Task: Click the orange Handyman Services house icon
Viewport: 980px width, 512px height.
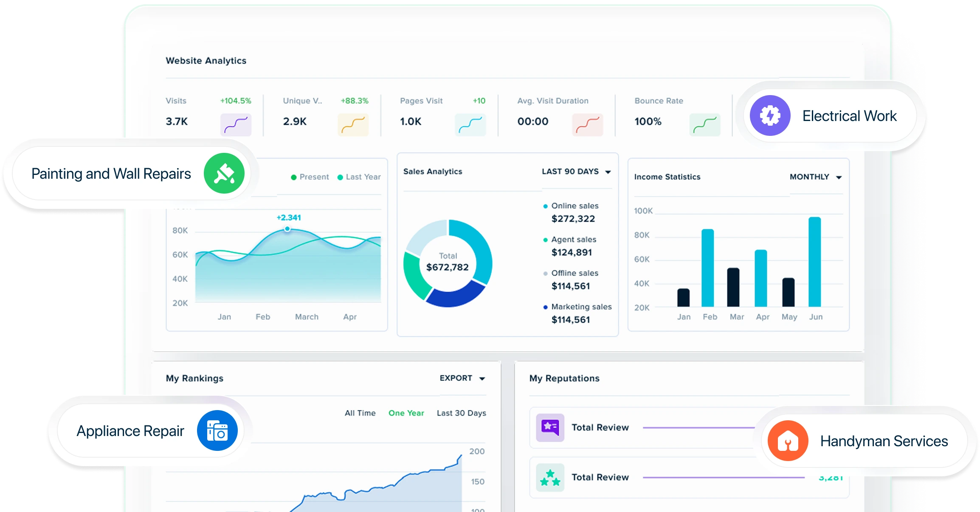Action: pos(788,441)
